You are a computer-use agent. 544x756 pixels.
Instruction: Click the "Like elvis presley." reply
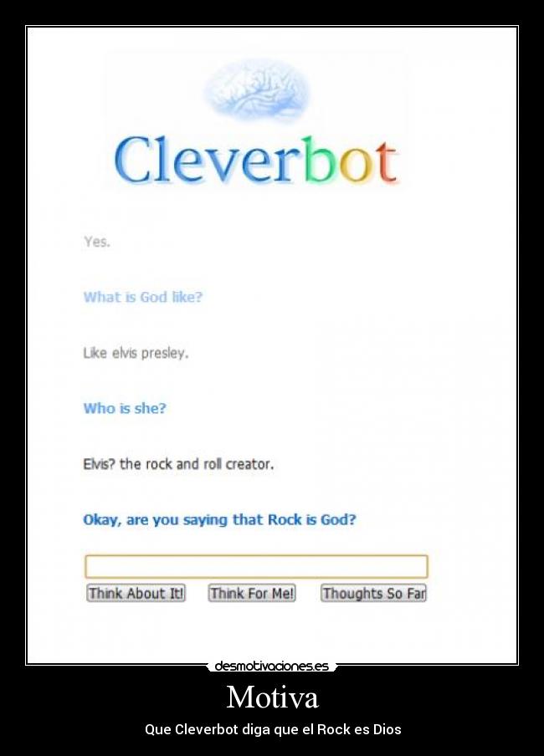tap(136, 354)
